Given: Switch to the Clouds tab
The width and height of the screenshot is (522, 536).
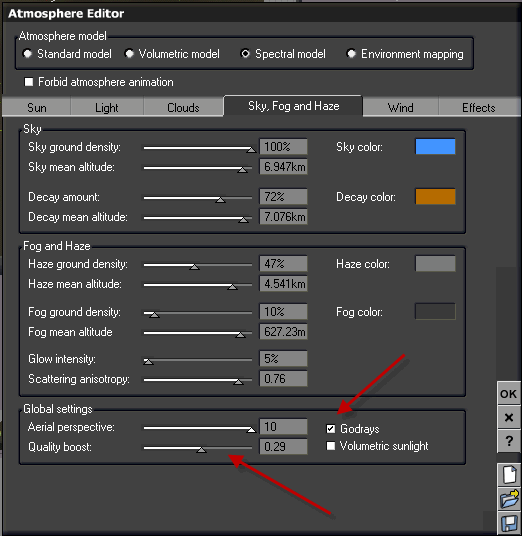Looking at the screenshot, I should pos(183,107).
